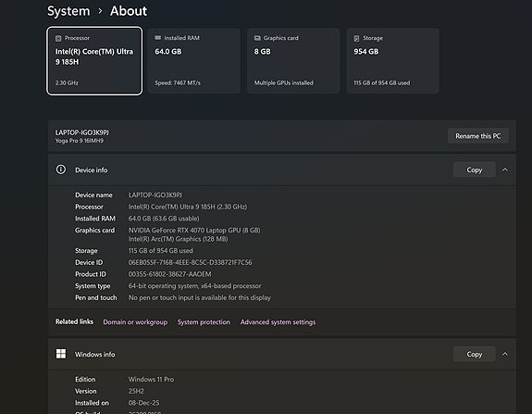Click the Installed RAM memory icon
The image size is (532, 414).
[158, 38]
